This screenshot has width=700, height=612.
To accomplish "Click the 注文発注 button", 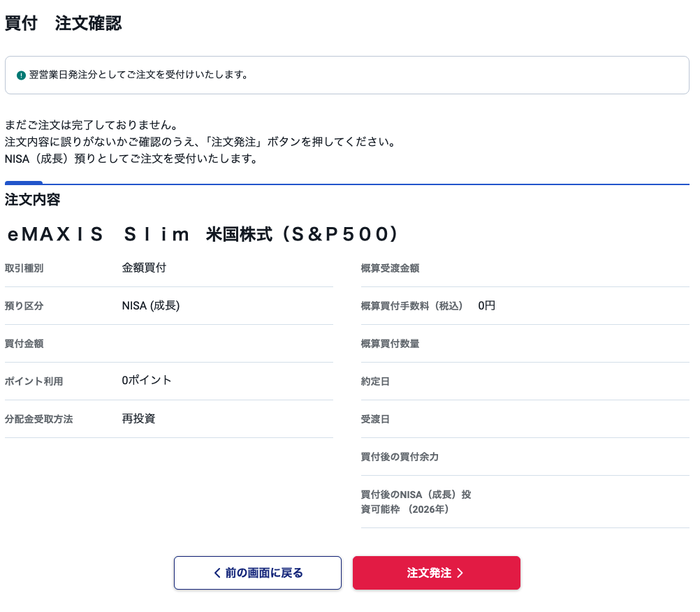I will click(x=436, y=573).
